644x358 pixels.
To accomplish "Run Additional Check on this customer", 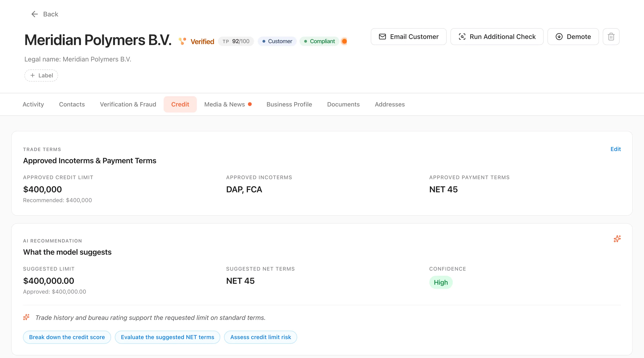I will (x=497, y=37).
